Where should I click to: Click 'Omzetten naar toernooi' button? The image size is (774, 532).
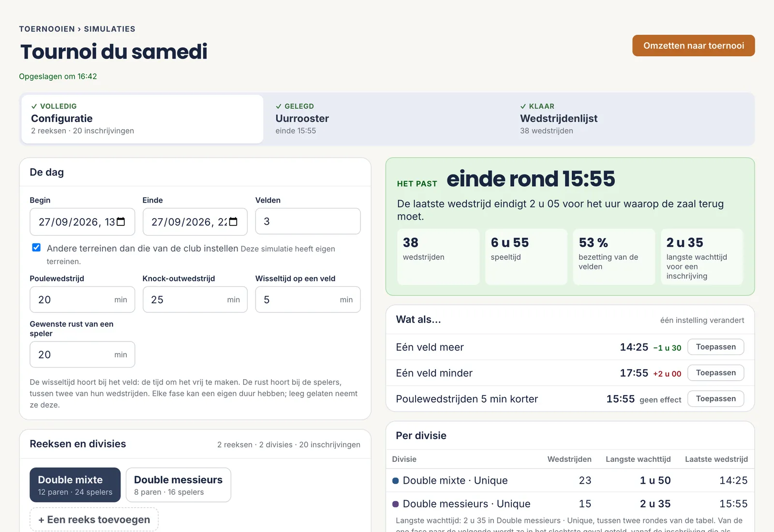coord(693,45)
